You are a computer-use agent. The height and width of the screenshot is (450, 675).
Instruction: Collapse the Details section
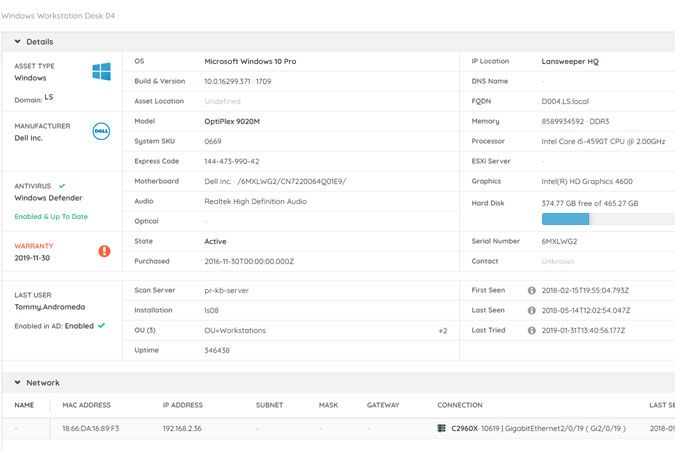pos(17,42)
